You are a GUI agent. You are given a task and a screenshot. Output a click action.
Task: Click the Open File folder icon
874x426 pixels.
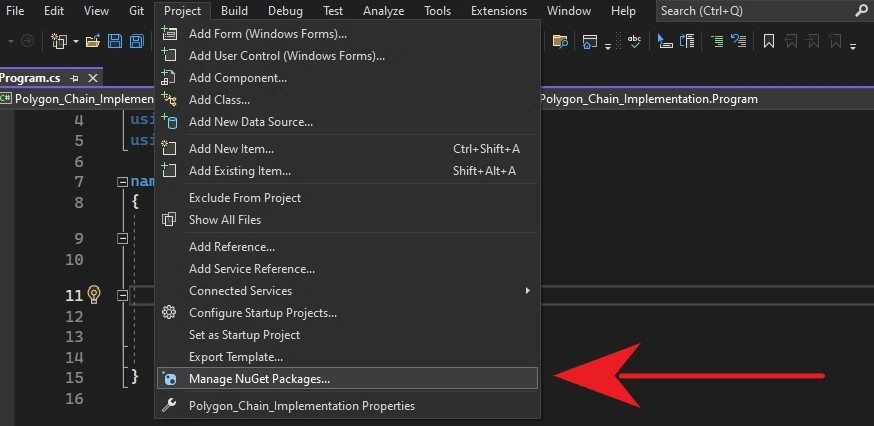pos(93,41)
